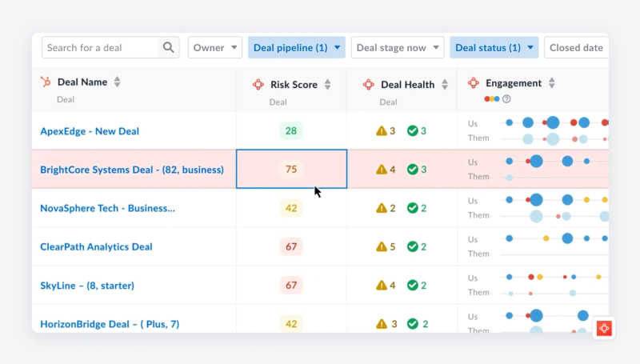Sort by Deal Name column arrows
Screen dimensions: 640x364
[117, 82]
